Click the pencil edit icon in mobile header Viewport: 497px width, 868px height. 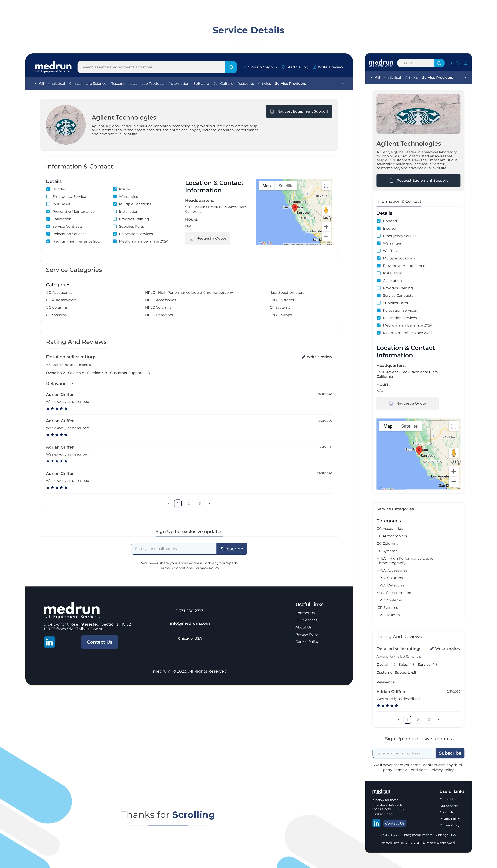466,63
